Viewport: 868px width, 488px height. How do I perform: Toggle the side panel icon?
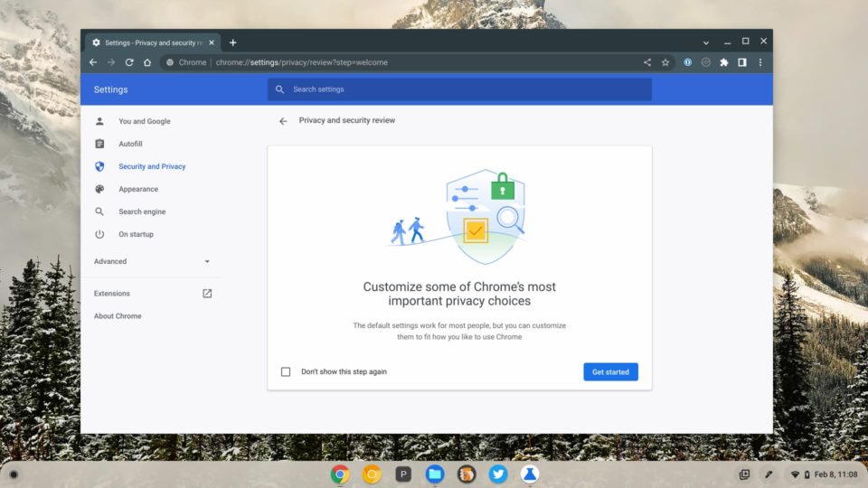click(x=742, y=62)
